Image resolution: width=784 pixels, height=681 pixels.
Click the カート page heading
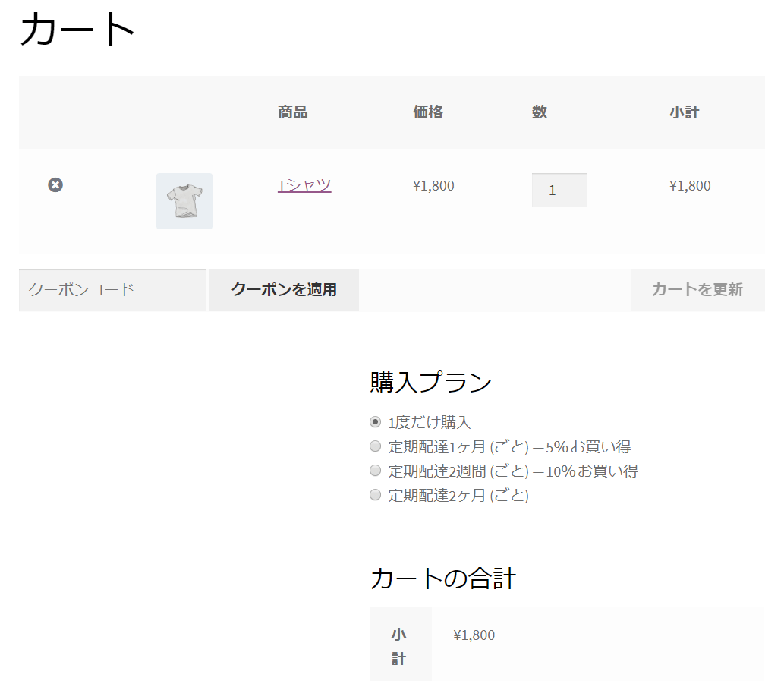tap(77, 30)
